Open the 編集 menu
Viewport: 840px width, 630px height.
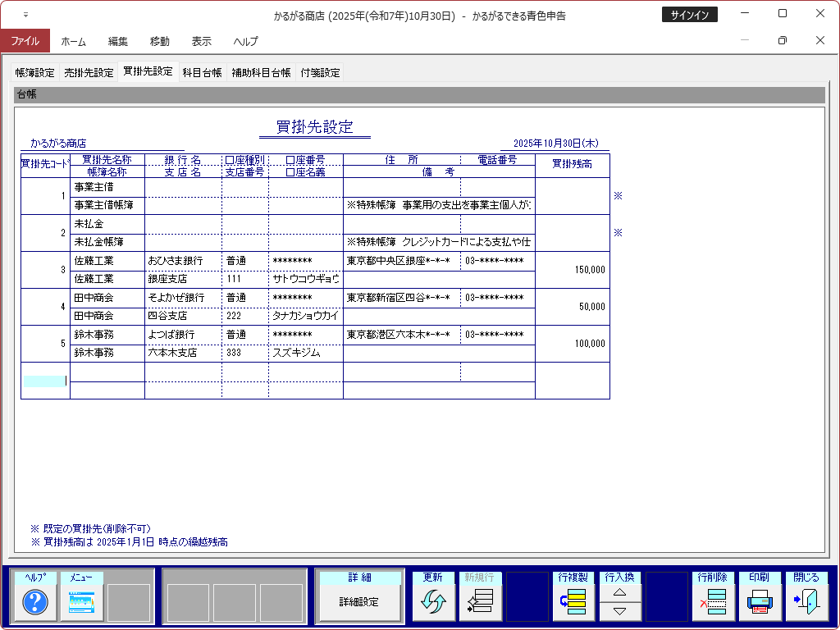tap(118, 41)
